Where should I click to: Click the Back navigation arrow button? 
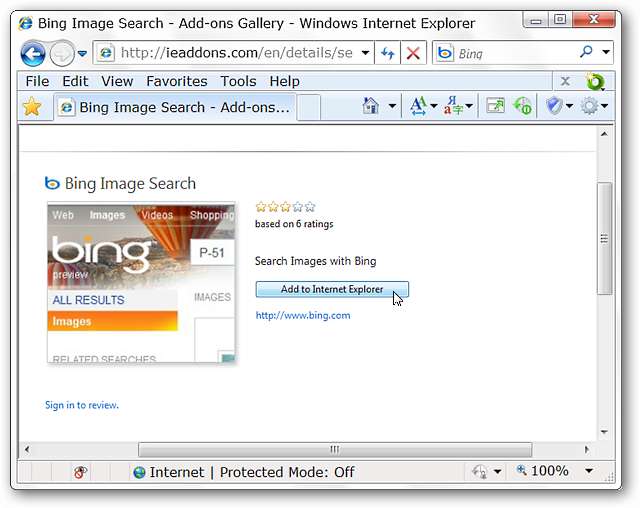tap(33, 53)
